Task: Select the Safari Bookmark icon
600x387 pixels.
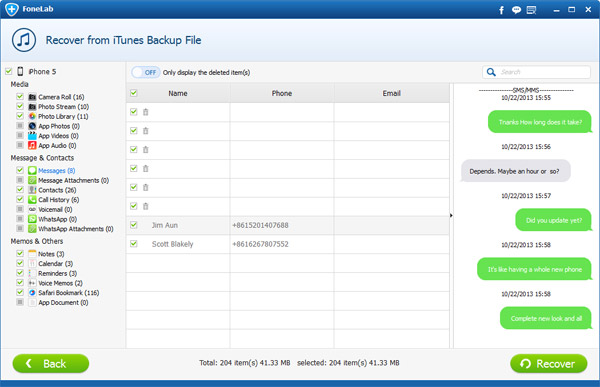Action: coord(32,292)
